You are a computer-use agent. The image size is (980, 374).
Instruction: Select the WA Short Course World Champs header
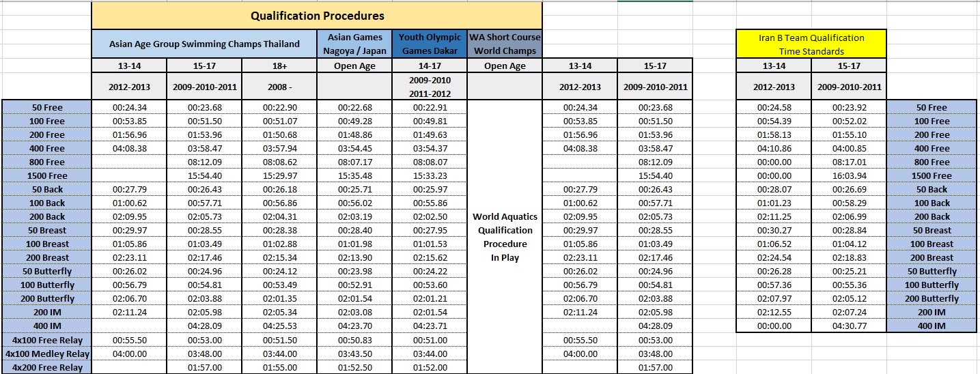pyautogui.click(x=505, y=44)
